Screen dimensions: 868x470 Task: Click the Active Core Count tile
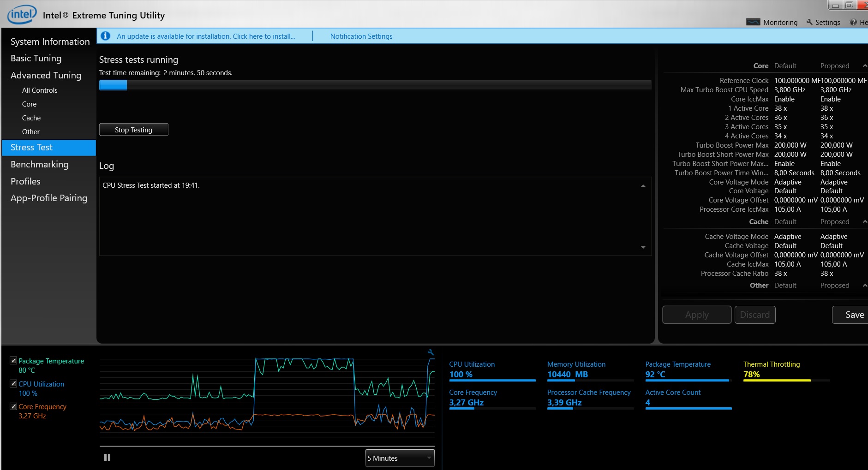point(688,399)
